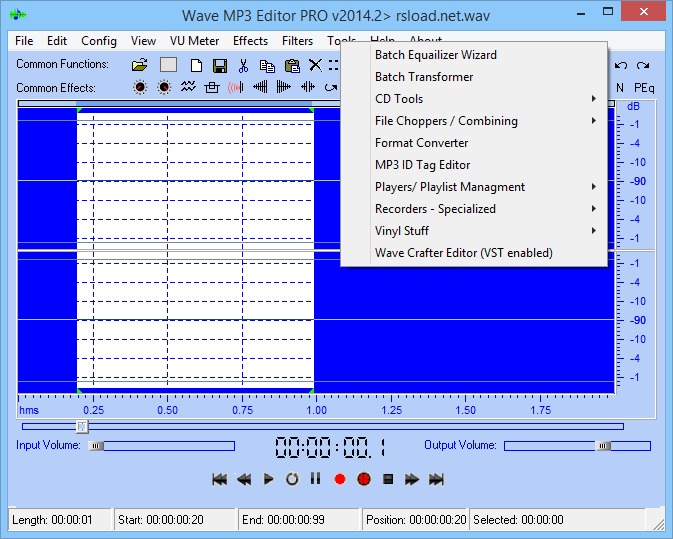Apply the red echo effect icon

pos(236,88)
